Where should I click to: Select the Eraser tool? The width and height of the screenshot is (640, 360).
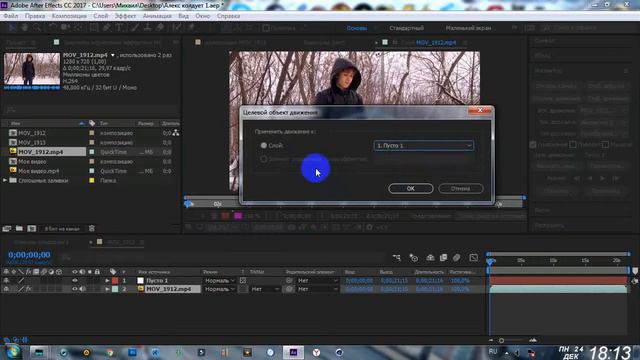(160, 27)
